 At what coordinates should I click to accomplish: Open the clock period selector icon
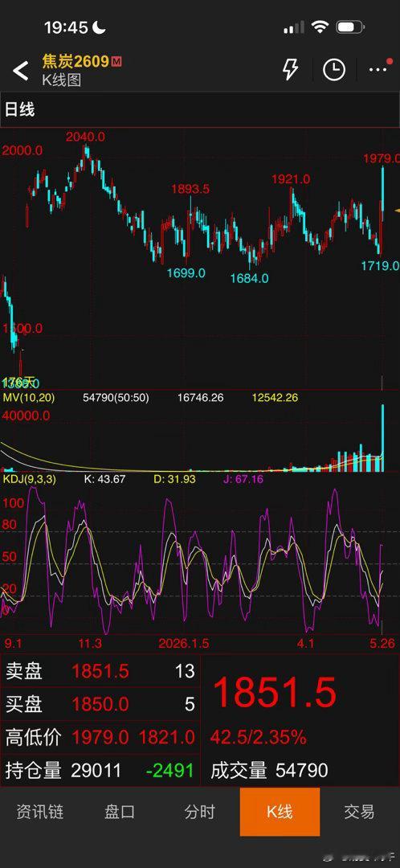334,70
